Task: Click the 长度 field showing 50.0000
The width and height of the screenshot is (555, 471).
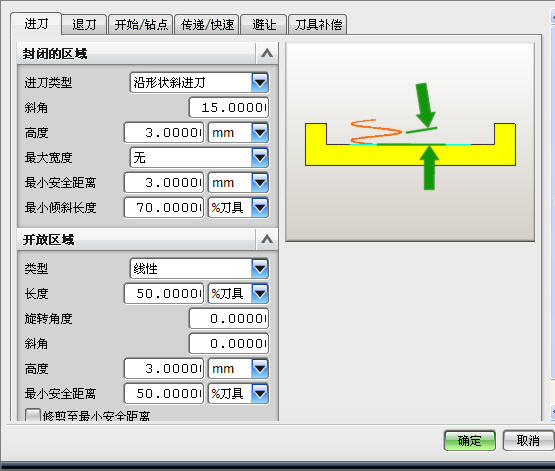Action: 164,293
